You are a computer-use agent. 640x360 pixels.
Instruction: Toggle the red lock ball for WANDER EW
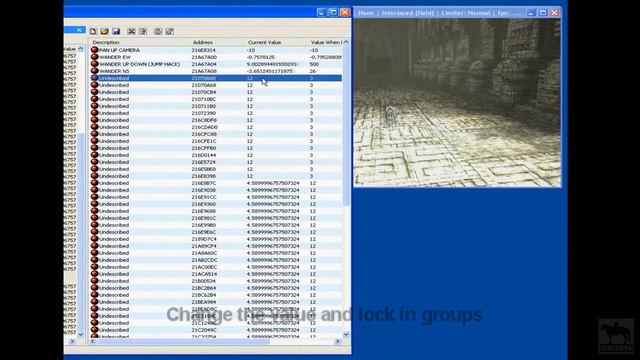95,57
